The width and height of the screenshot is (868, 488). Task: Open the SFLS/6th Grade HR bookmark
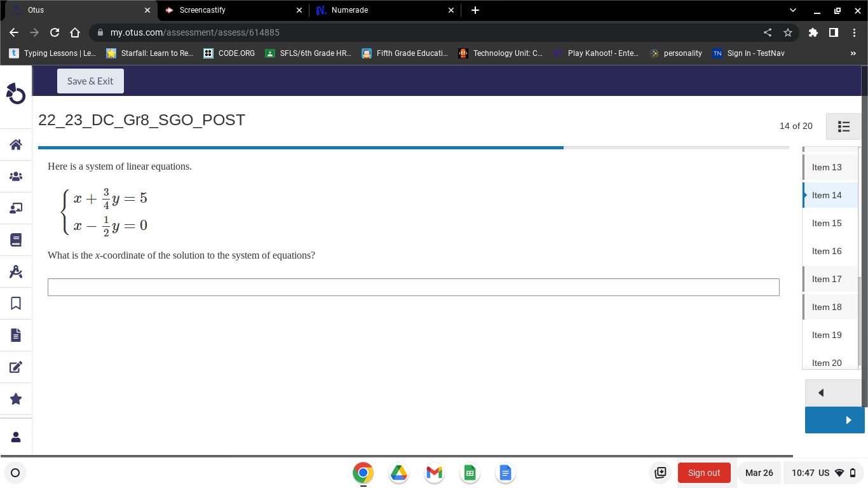309,53
